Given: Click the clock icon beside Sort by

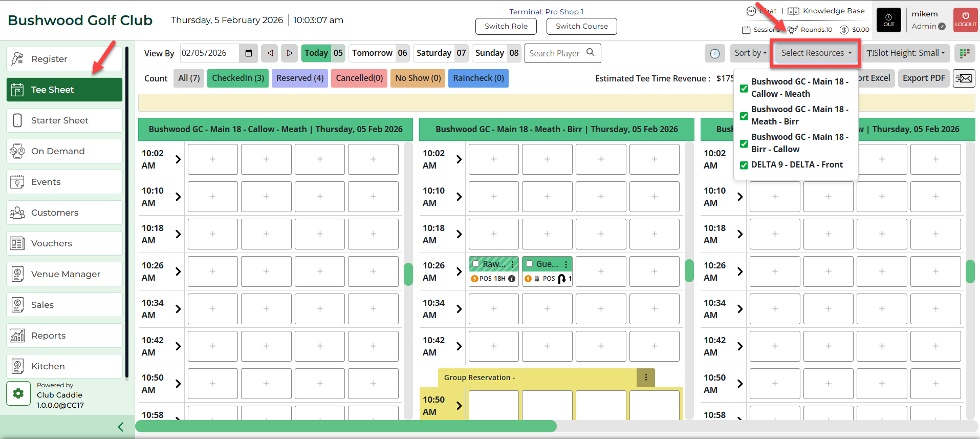Looking at the screenshot, I should (714, 53).
